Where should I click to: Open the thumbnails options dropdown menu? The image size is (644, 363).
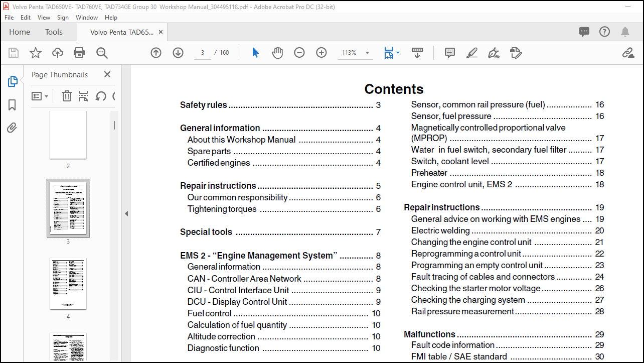click(x=40, y=96)
